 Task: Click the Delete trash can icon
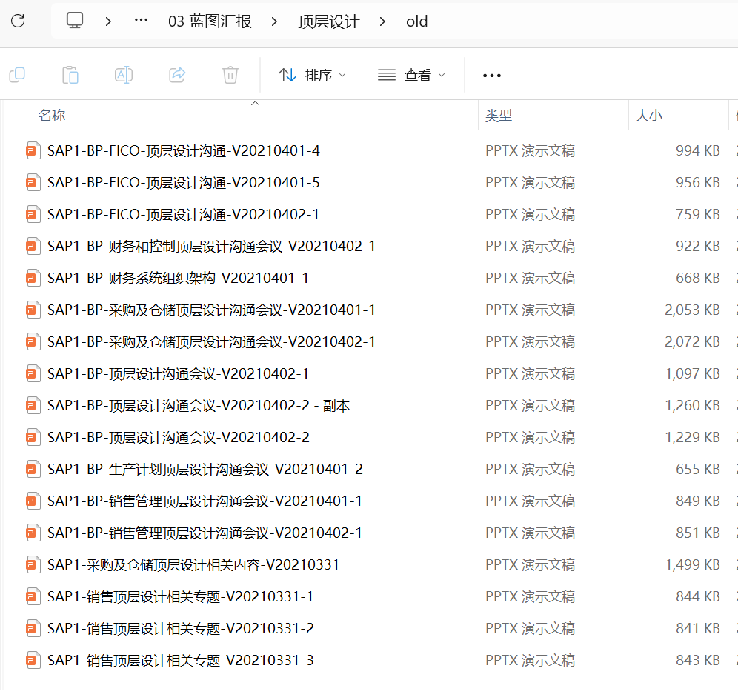click(x=230, y=75)
